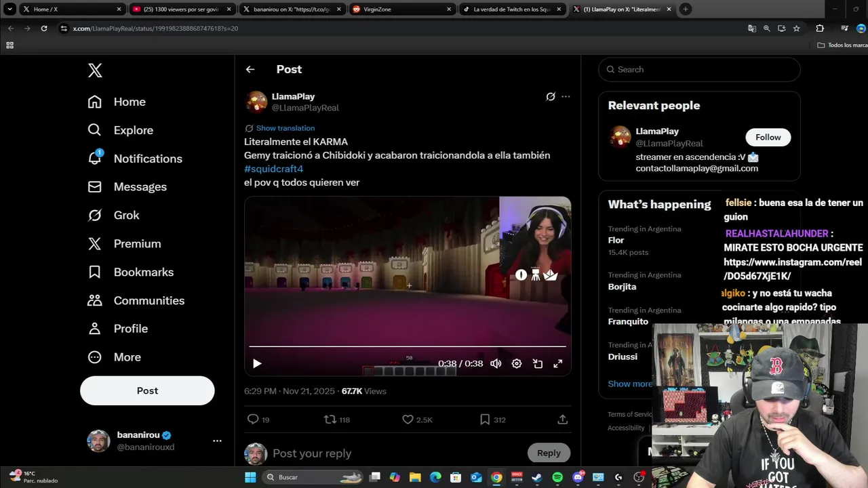Open Communities in the sidebar
Viewport: 868px width, 488px height.
point(136,300)
